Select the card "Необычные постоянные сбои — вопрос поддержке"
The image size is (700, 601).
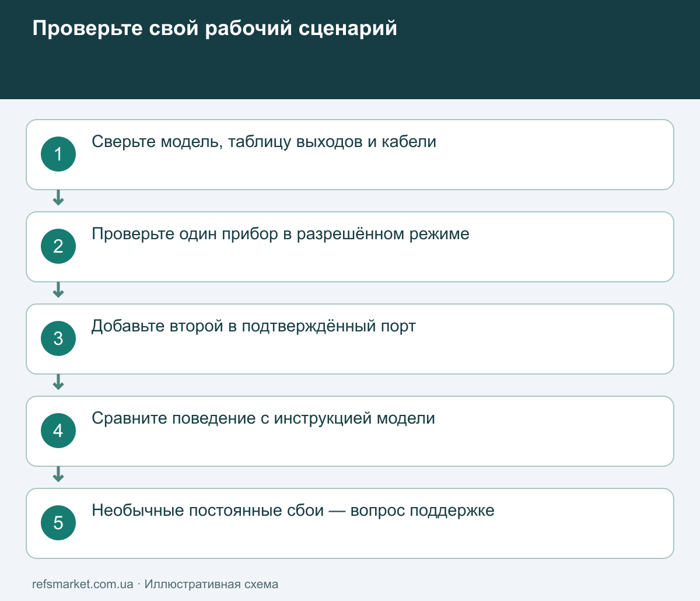coord(350,523)
